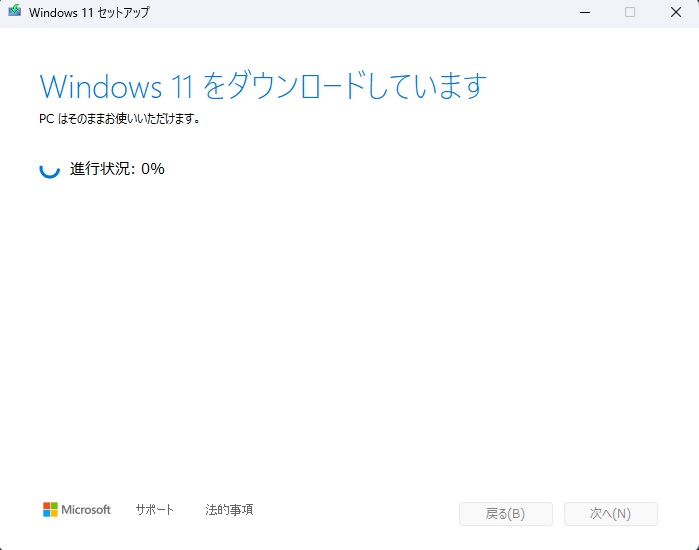This screenshot has width=699, height=550.
Task: Click the disabled maximize button
Action: click(x=630, y=12)
